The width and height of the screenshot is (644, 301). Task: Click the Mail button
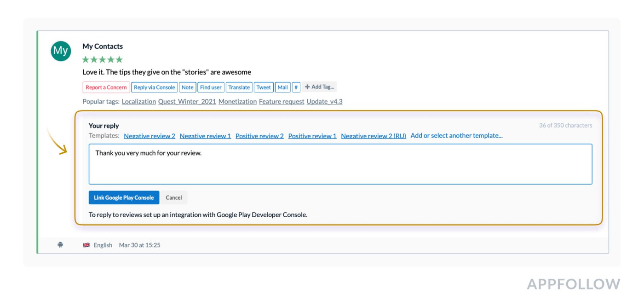pos(282,87)
